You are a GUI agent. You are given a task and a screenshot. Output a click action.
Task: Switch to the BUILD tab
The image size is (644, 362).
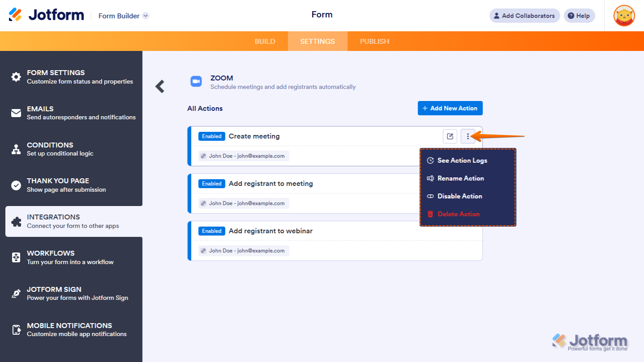265,41
